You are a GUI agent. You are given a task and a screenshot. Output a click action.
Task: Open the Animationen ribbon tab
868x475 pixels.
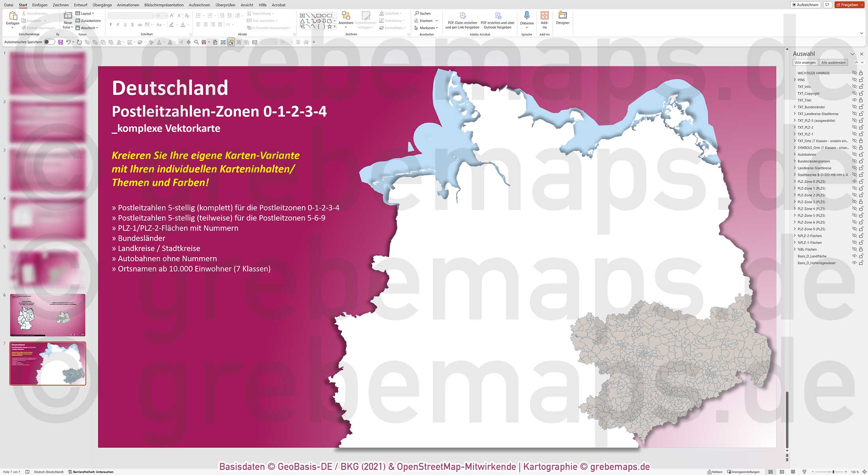pos(127,5)
